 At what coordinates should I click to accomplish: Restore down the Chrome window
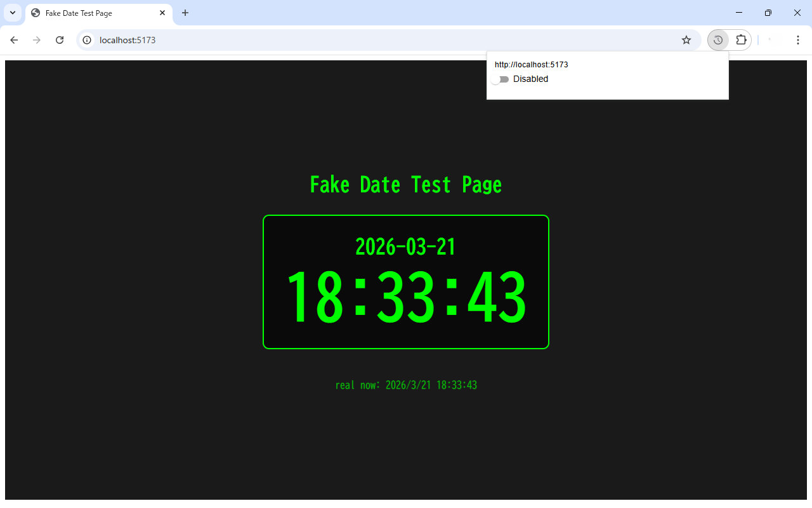768,13
